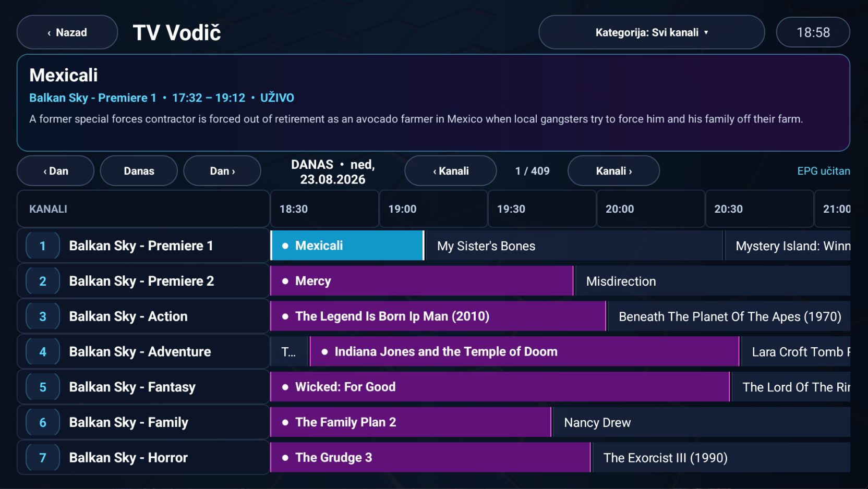Select channel number 7 badge

pyautogui.click(x=43, y=458)
